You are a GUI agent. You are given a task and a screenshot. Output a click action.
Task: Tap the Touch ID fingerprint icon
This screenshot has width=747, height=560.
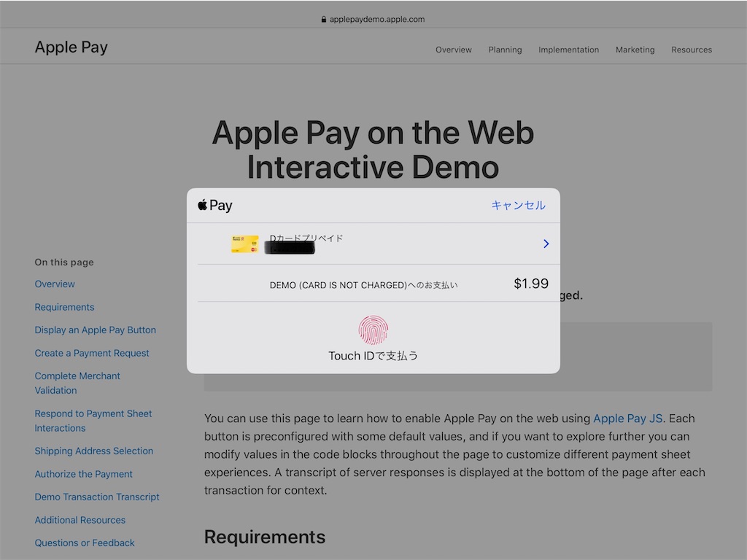tap(373, 330)
